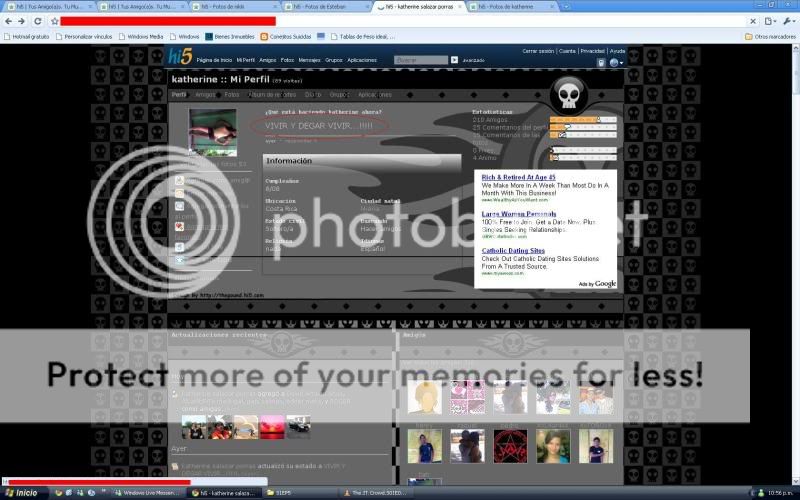Click 'Cerrar sesión' link

pos(538,51)
